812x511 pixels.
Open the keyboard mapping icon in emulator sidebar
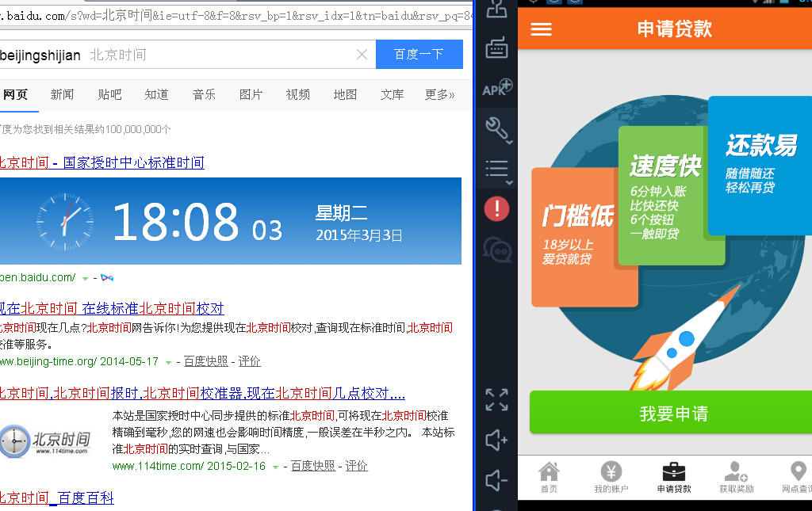click(x=496, y=48)
